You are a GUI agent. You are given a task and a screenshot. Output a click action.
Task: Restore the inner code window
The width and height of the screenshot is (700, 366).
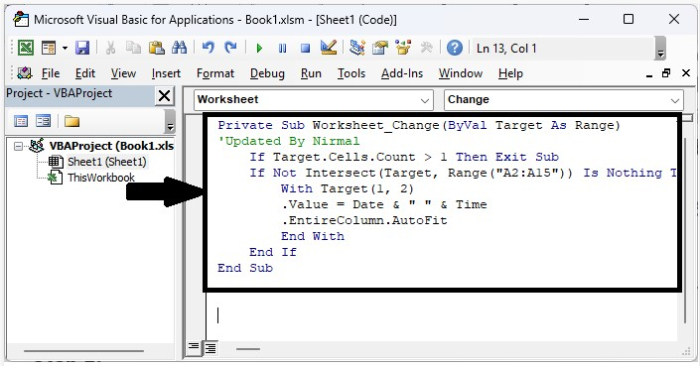667,73
